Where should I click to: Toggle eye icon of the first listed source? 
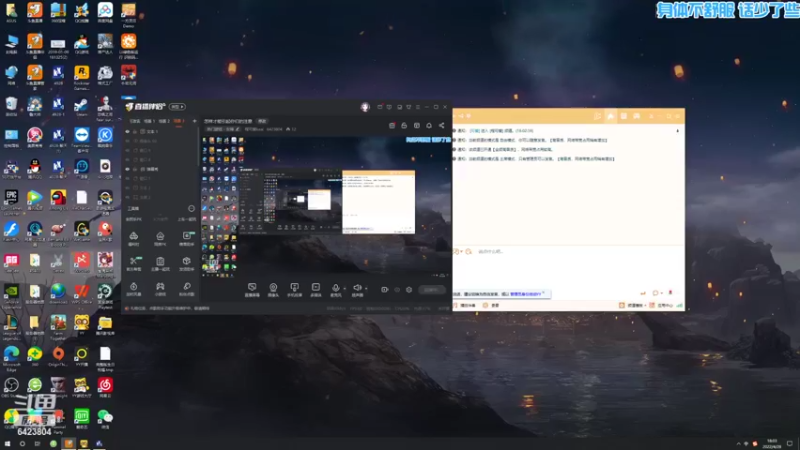[x=128, y=132]
